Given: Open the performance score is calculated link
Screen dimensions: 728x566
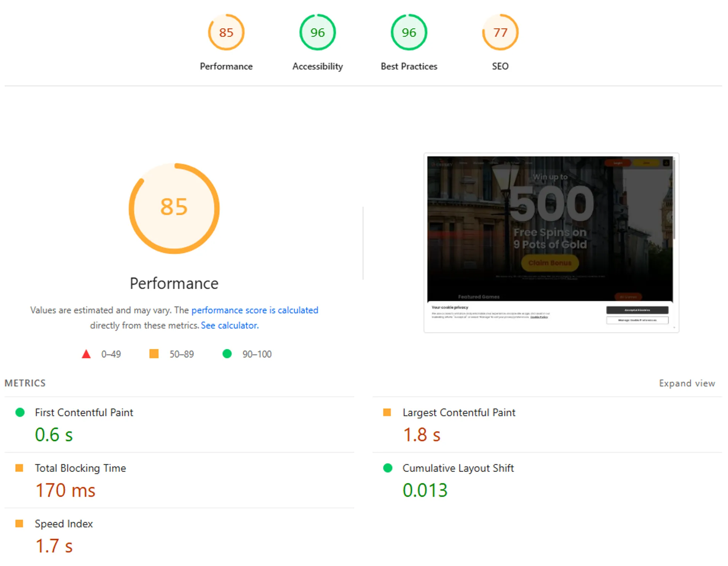Looking at the screenshot, I should (x=255, y=310).
